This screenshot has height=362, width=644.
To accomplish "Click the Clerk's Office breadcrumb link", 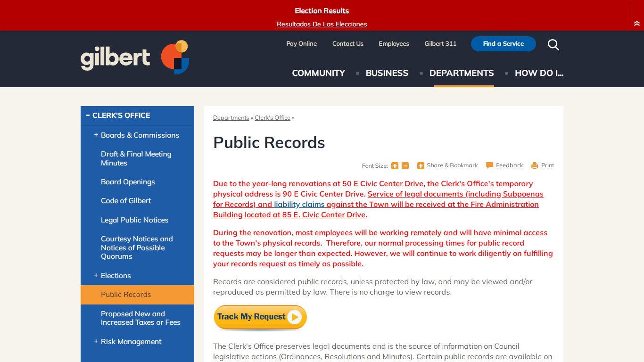I will (x=272, y=118).
